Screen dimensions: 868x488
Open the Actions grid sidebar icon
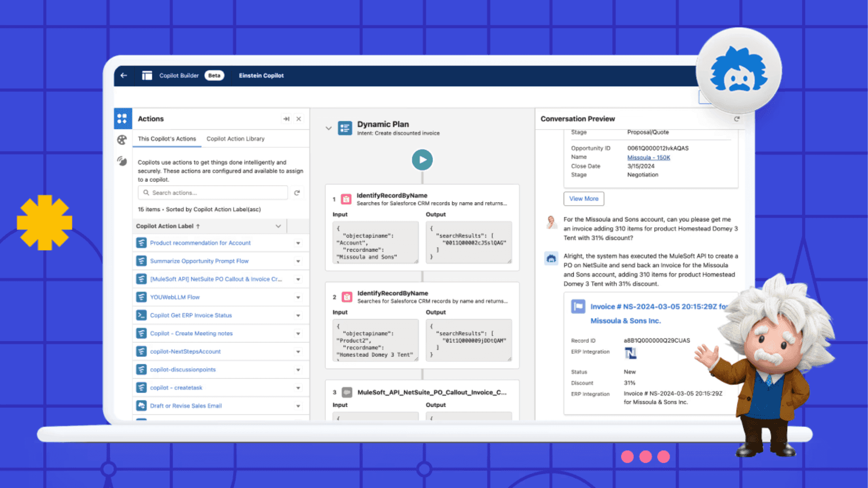point(122,119)
